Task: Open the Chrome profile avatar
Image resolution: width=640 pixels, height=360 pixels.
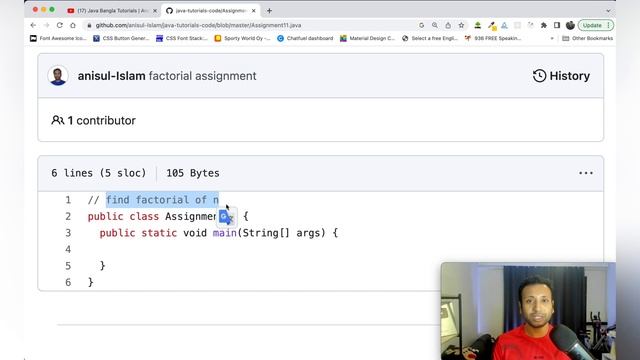Action: [x=570, y=25]
